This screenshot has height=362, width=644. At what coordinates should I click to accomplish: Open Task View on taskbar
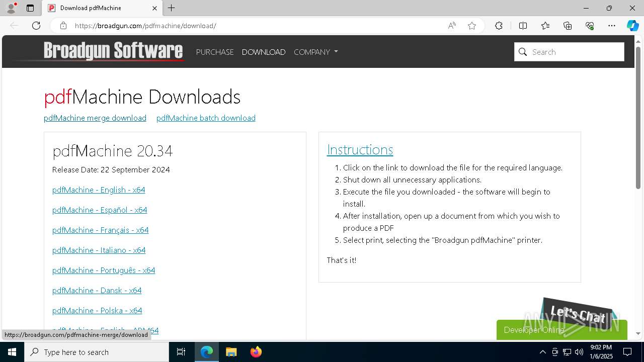coord(181,352)
